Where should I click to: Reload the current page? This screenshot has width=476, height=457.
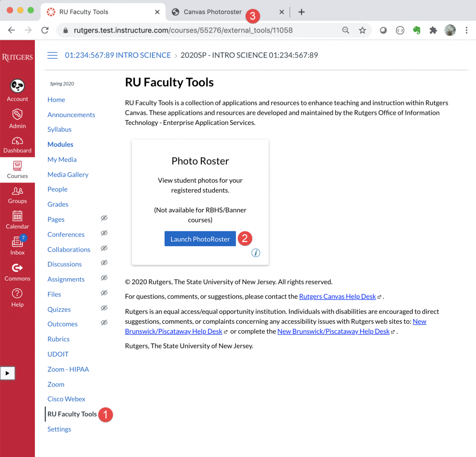(45, 30)
